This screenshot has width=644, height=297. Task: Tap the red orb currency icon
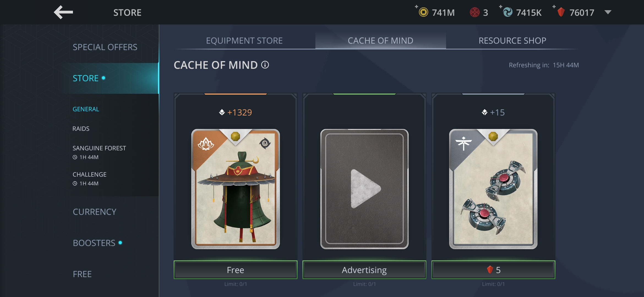click(475, 12)
